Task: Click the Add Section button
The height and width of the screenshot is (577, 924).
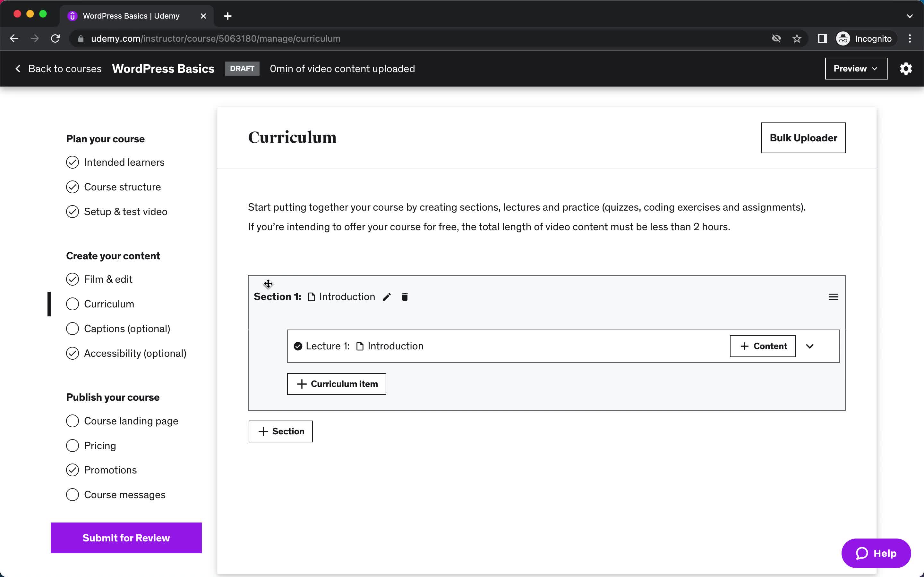Action: tap(280, 431)
